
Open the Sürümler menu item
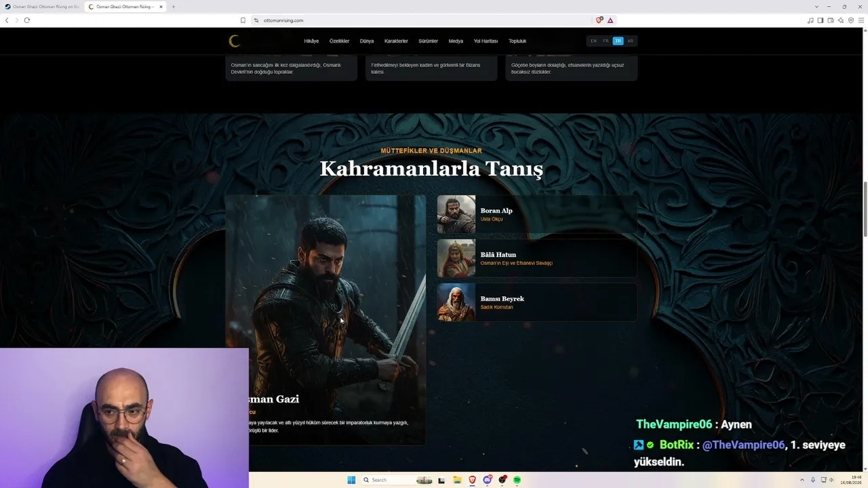[x=428, y=41]
